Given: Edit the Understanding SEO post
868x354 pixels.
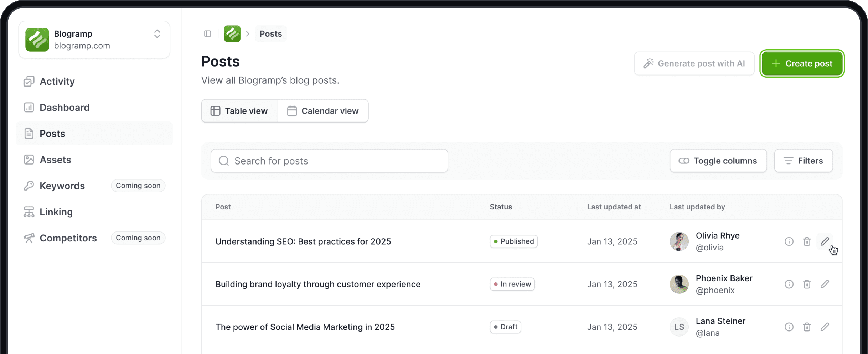Looking at the screenshot, I should coord(825,241).
